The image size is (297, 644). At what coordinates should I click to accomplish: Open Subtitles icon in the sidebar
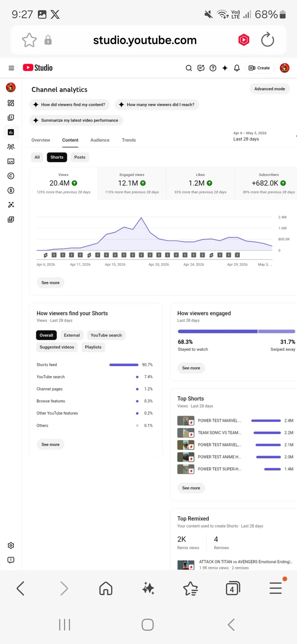pos(11,161)
